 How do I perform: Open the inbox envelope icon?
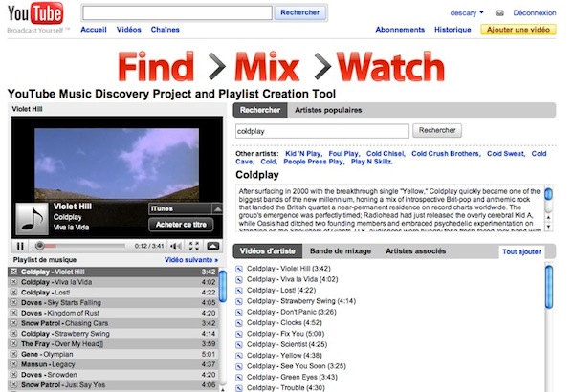coord(499,13)
